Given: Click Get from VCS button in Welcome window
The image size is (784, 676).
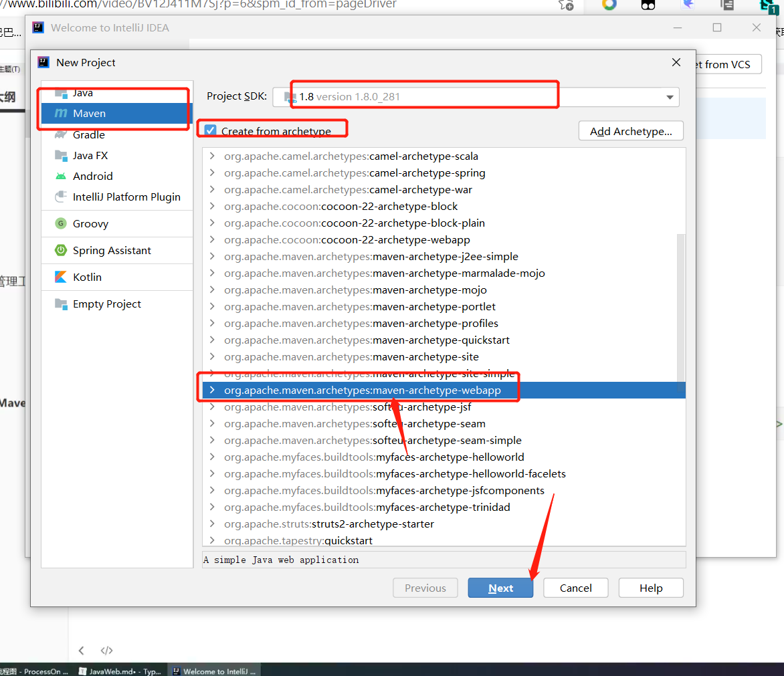Looking at the screenshot, I should point(728,64).
